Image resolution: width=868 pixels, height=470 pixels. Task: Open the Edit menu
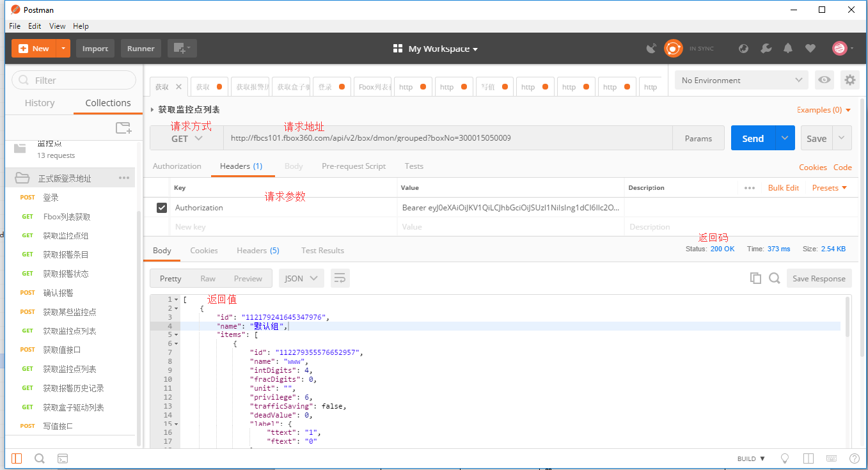pyautogui.click(x=35, y=26)
